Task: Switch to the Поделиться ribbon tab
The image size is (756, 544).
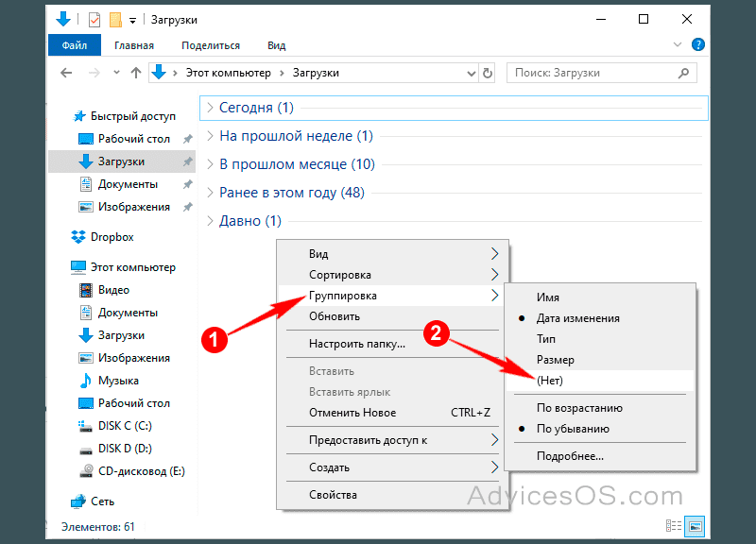Action: 211,45
